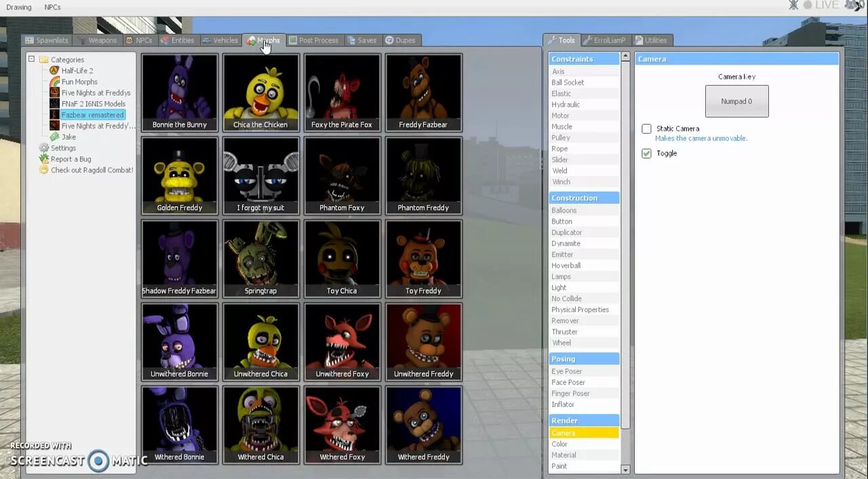Switch to the Weapons tab

pos(97,40)
